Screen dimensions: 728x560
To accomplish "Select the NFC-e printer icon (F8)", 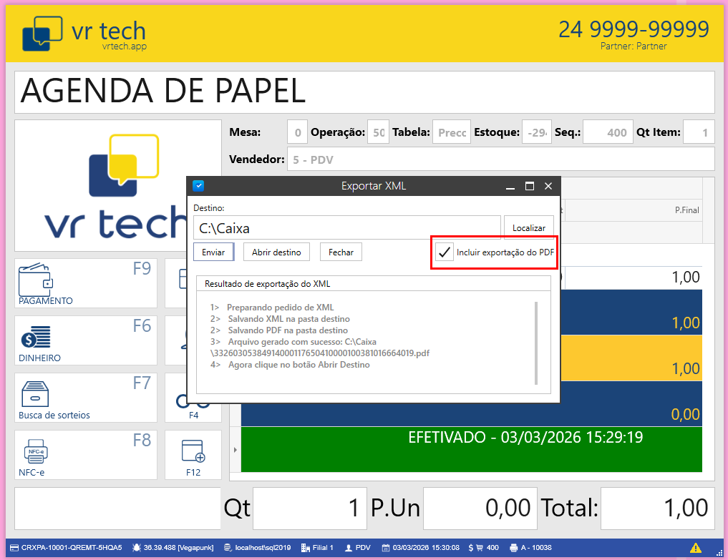I will [x=34, y=451].
